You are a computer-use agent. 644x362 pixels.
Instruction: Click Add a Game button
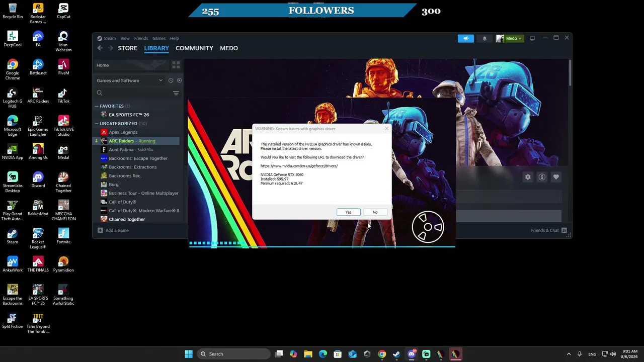point(113,230)
